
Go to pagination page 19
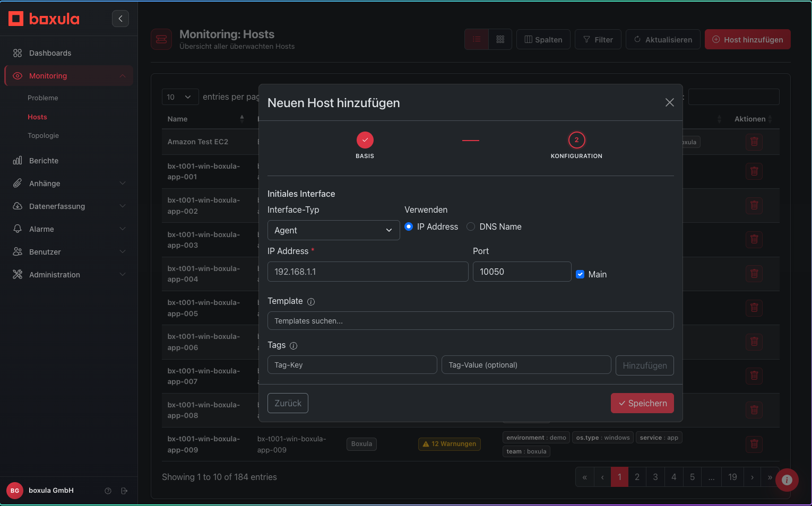click(x=732, y=477)
